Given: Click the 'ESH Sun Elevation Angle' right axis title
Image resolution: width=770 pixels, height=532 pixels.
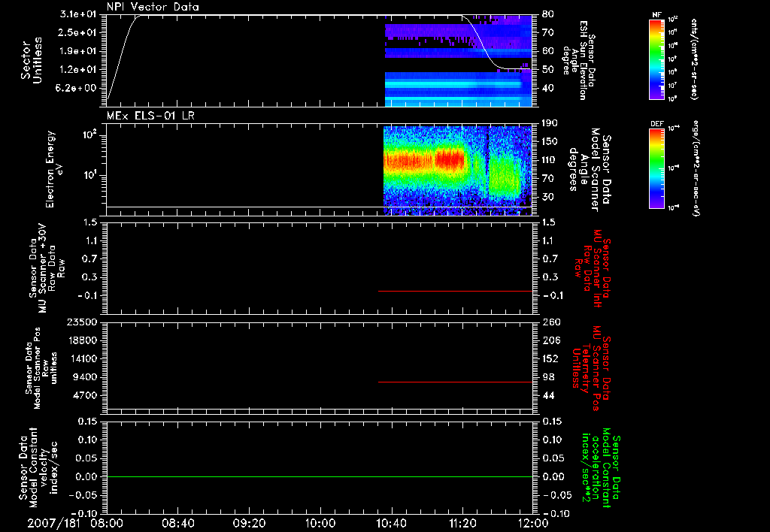Looking at the screenshot, I should (x=578, y=60).
